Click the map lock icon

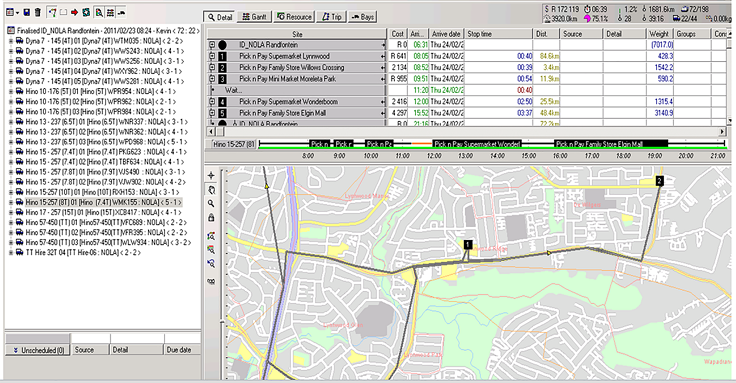(211, 218)
